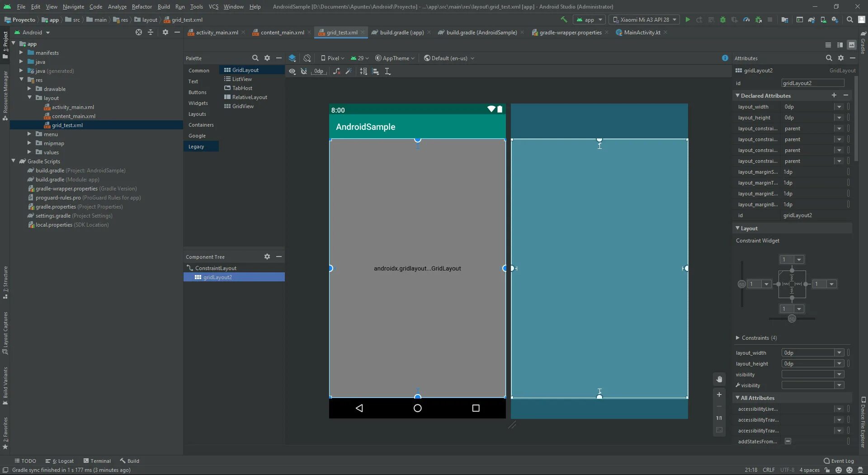
Task: Click the Infer Constraints magic wand icon
Action: pos(349,71)
